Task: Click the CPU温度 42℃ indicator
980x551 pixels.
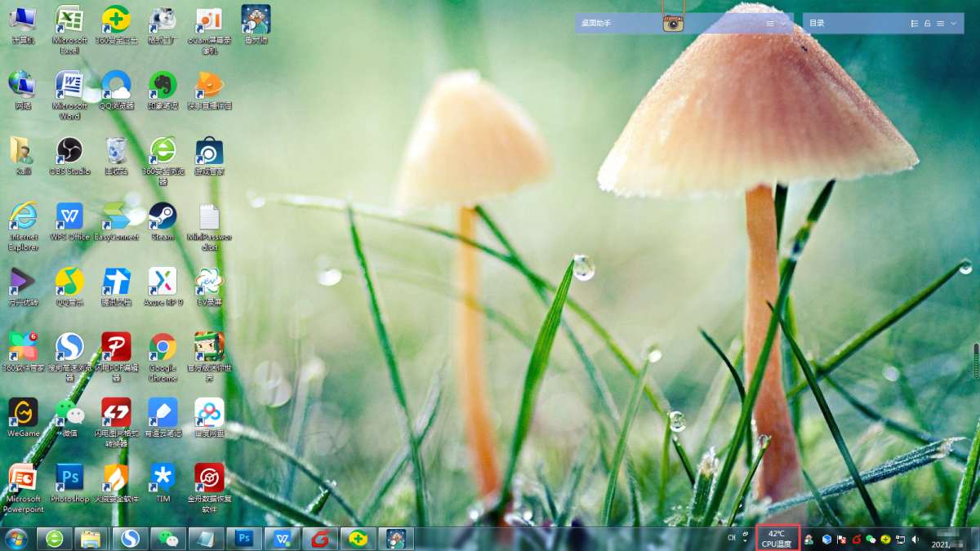Action: pyautogui.click(x=777, y=538)
